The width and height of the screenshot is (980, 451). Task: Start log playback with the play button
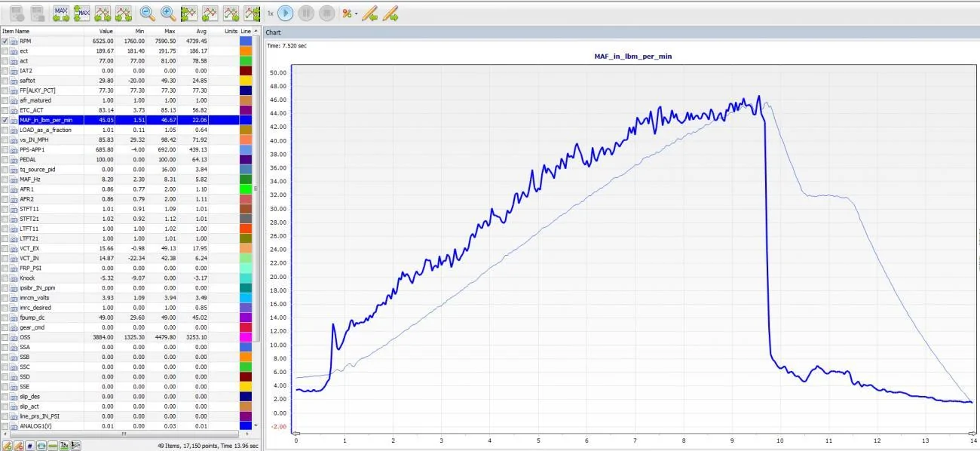(285, 13)
